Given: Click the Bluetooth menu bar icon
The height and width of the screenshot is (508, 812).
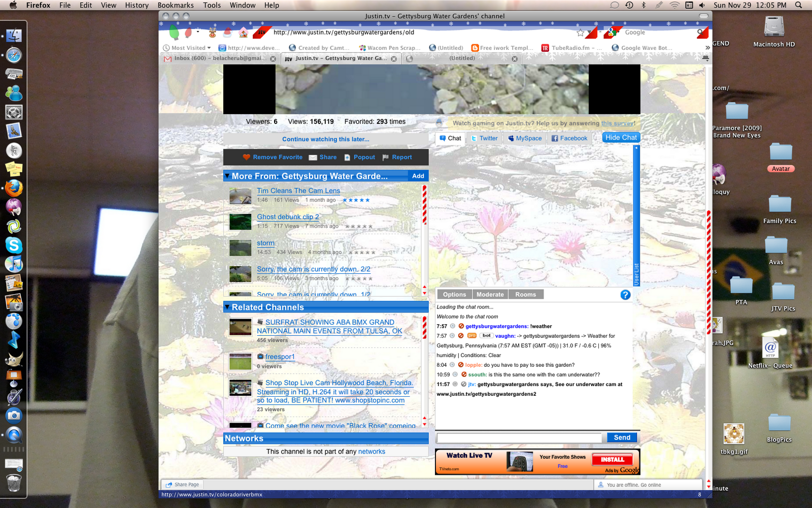Looking at the screenshot, I should coord(644,5).
